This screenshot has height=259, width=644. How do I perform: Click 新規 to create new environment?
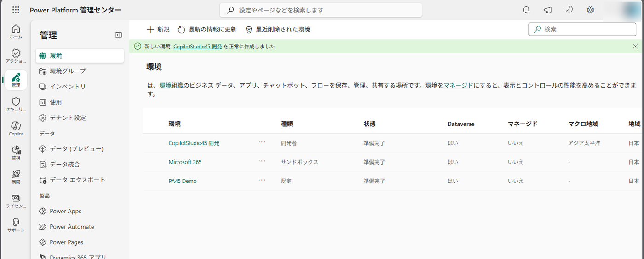pyautogui.click(x=158, y=29)
